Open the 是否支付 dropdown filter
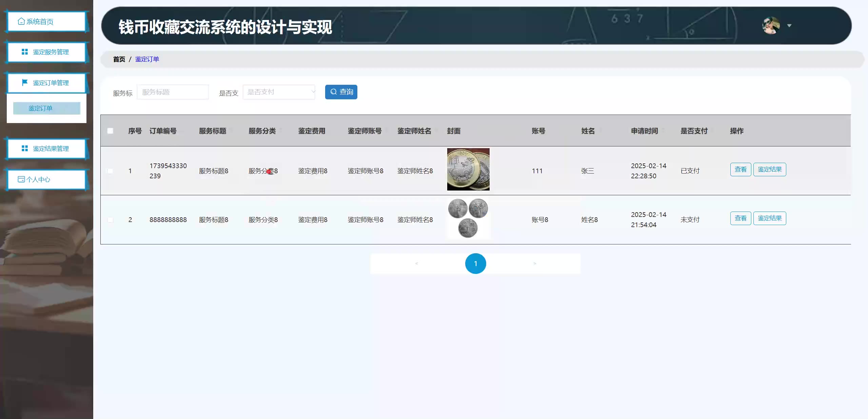The image size is (868, 419). point(279,92)
